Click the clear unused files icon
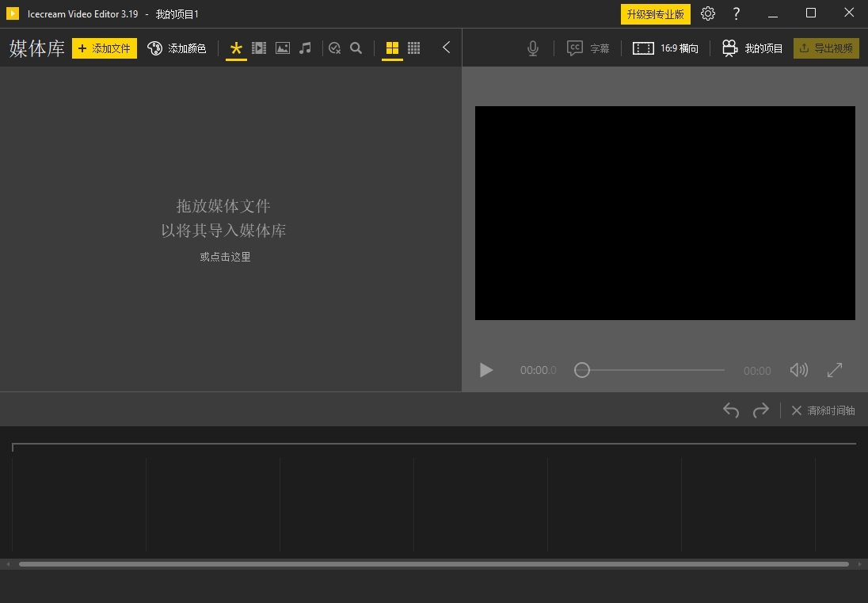Image resolution: width=868 pixels, height=603 pixels. pyautogui.click(x=334, y=48)
